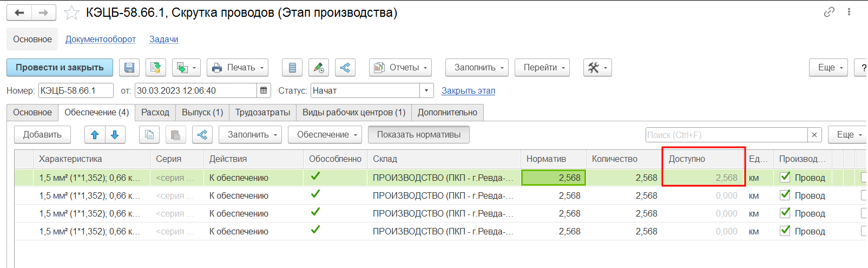This screenshot has height=268, width=868.
Task: Open the calendar date picker icon
Action: pyautogui.click(x=264, y=90)
